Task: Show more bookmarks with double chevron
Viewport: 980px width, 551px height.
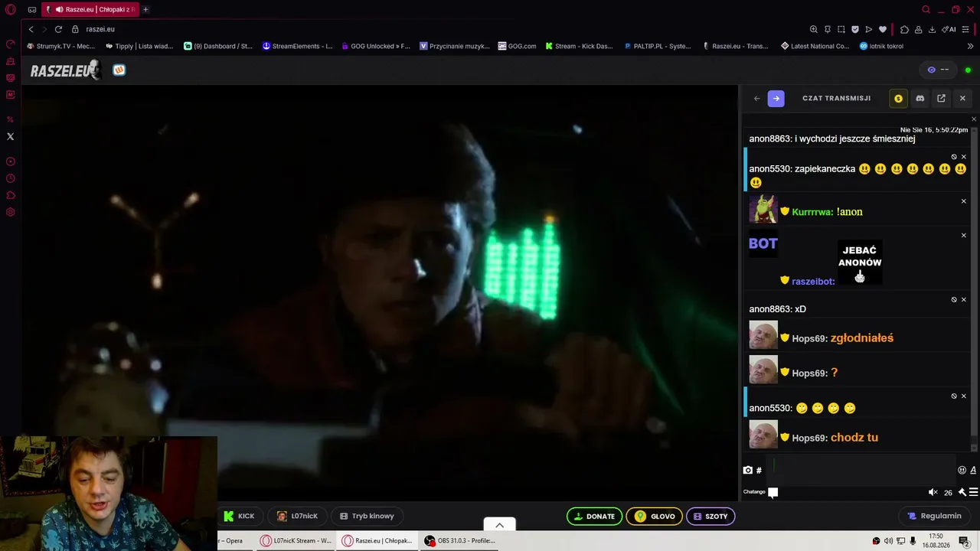Action: coord(970,46)
